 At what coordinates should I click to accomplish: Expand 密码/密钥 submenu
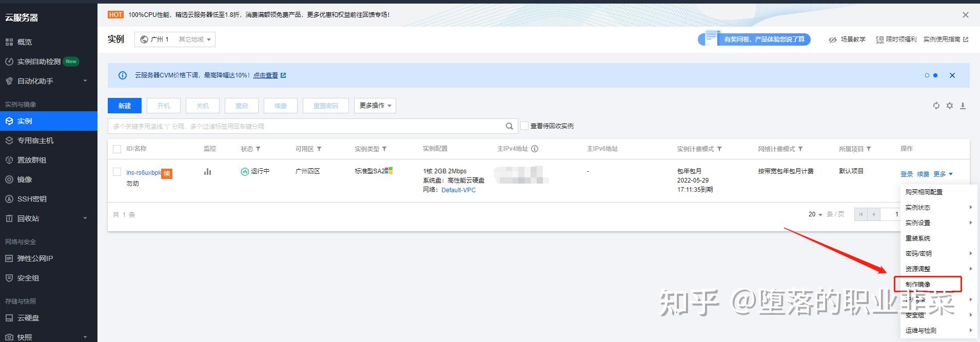pos(939,254)
